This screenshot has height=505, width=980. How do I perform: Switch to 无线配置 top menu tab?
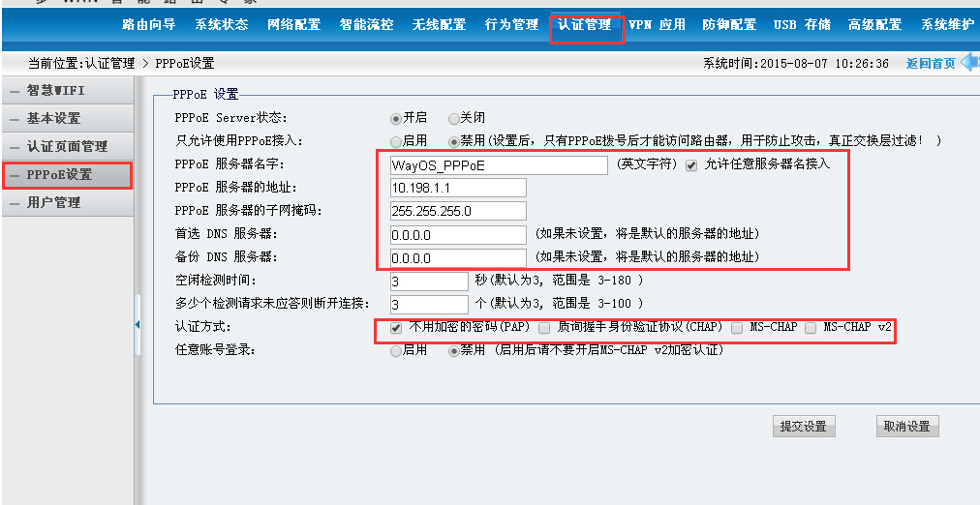439,25
